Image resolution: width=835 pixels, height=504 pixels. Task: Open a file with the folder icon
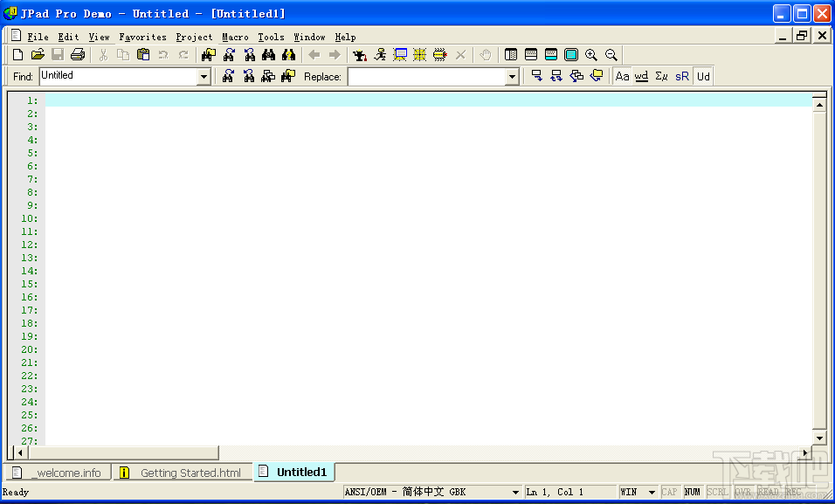coord(38,55)
